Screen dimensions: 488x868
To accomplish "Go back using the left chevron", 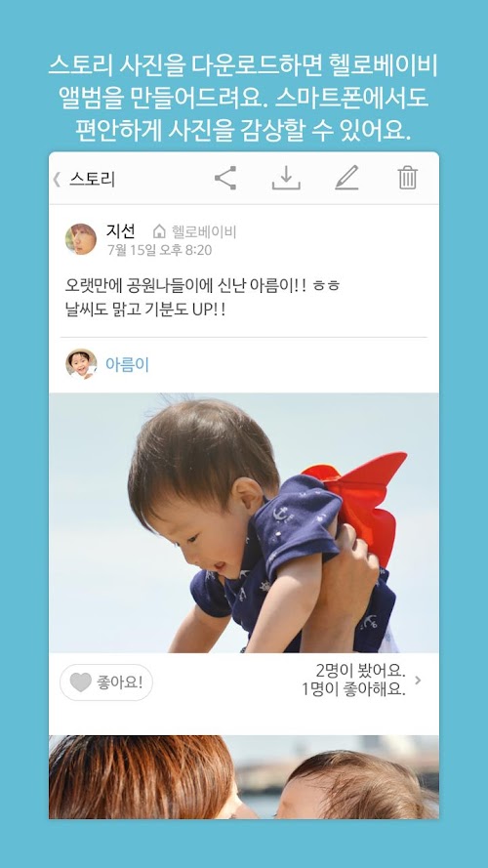I will point(57,180).
